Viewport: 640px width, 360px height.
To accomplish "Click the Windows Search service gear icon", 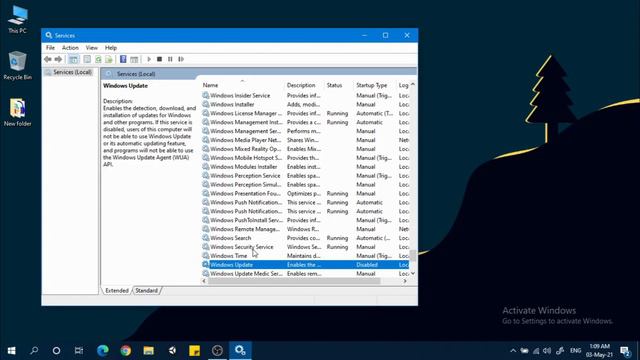I will [x=206, y=238].
